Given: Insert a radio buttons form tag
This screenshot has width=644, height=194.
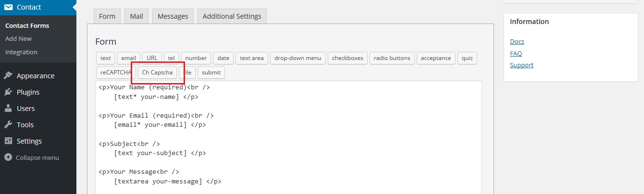Looking at the screenshot, I should (x=392, y=58).
